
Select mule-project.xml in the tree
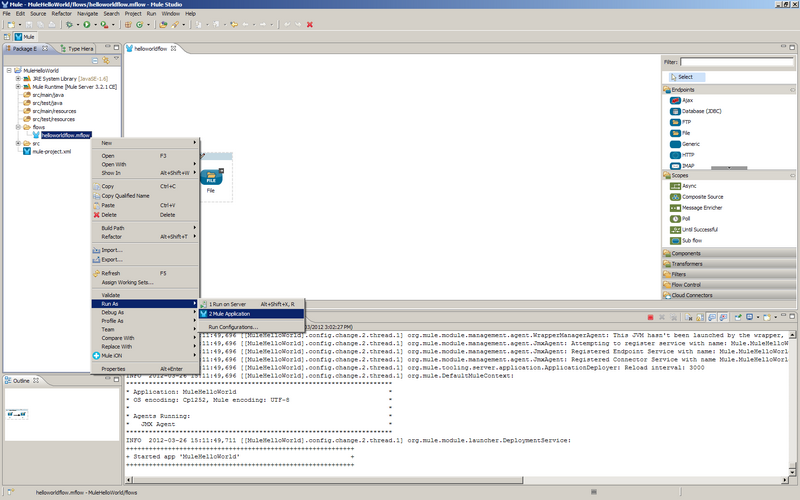click(x=47, y=152)
